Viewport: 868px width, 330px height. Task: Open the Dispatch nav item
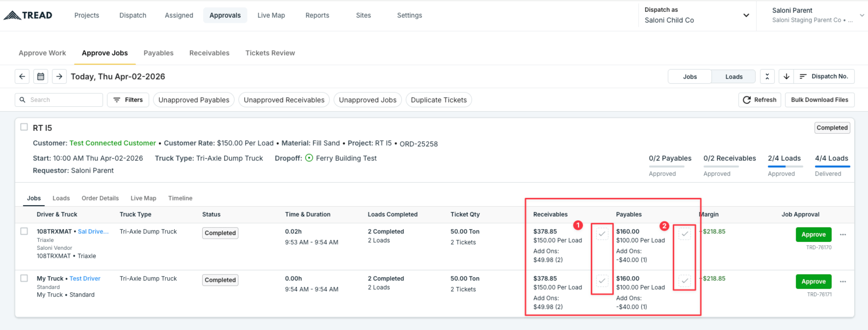[x=133, y=15]
